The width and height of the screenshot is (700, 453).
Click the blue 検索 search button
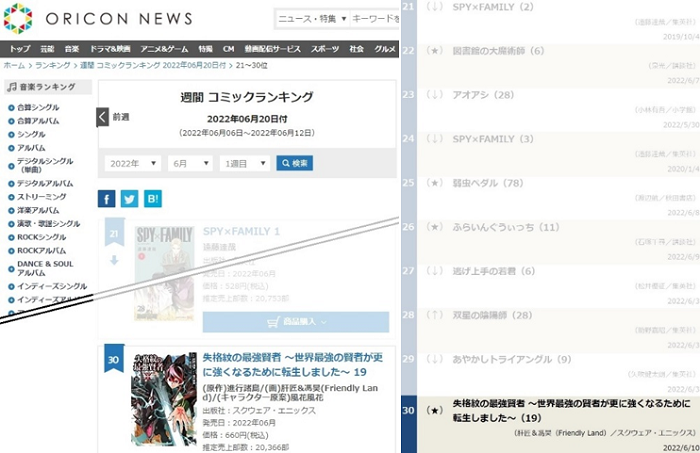(295, 163)
